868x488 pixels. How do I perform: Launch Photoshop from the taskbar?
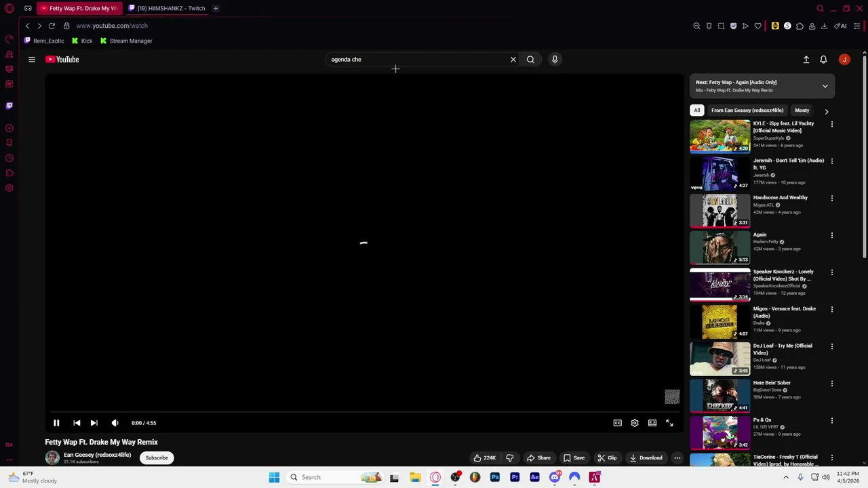[495, 477]
